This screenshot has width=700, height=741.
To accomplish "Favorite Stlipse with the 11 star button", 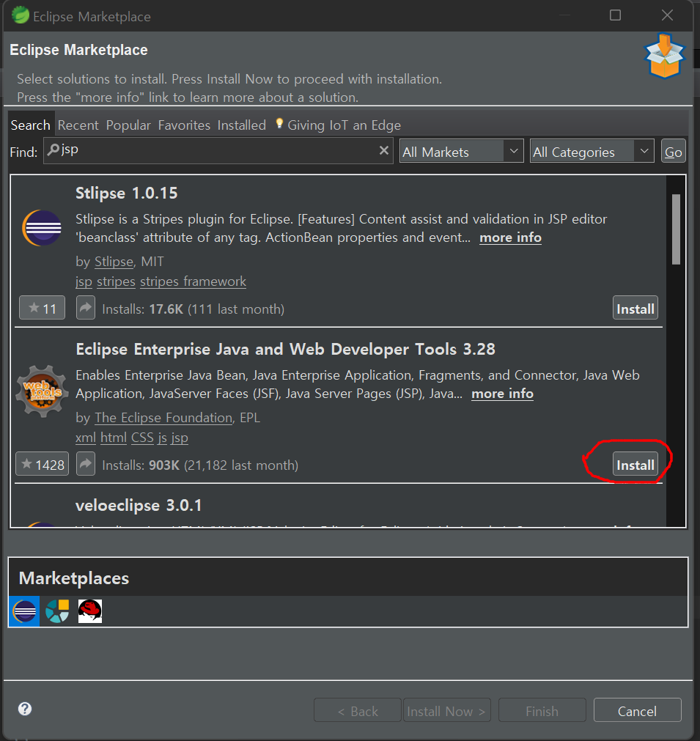I will (42, 308).
